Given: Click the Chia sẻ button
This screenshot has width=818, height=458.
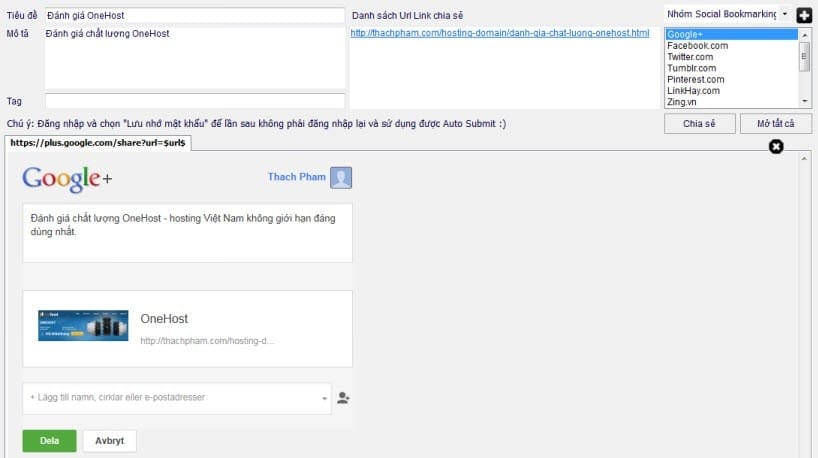Looking at the screenshot, I should click(700, 124).
